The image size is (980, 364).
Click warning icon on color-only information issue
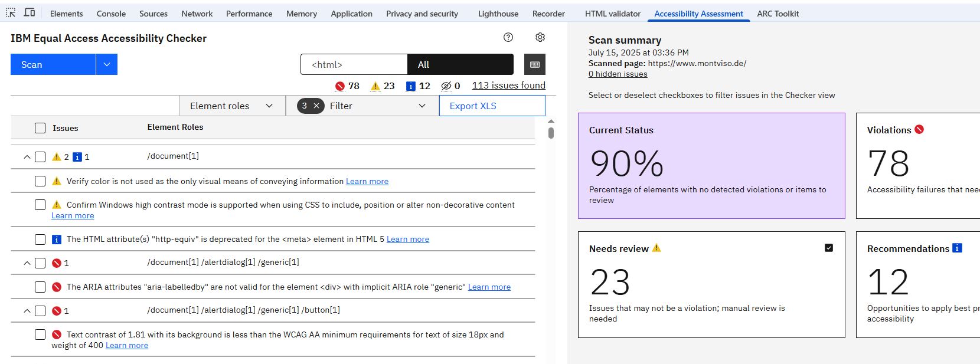[57, 181]
